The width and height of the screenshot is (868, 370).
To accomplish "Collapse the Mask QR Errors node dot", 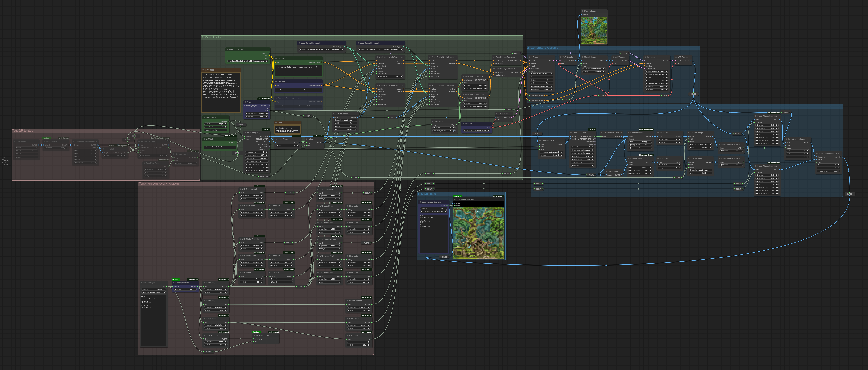I will [571, 133].
